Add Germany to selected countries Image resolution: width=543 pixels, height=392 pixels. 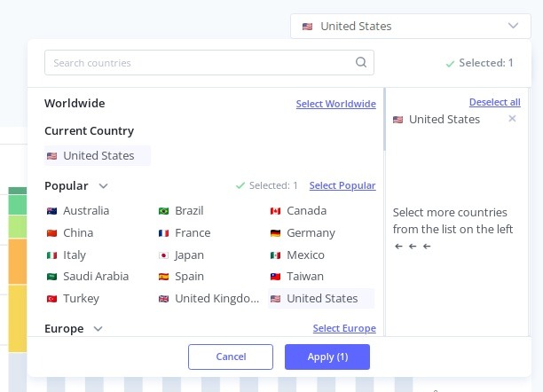point(310,233)
